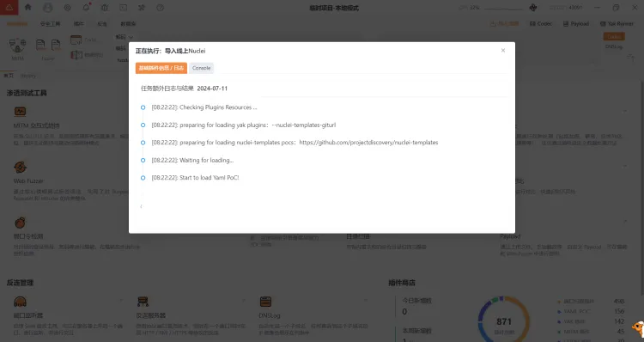
Task: Click the Yak mascot icon in bottom-right corner
Action: (638, 328)
